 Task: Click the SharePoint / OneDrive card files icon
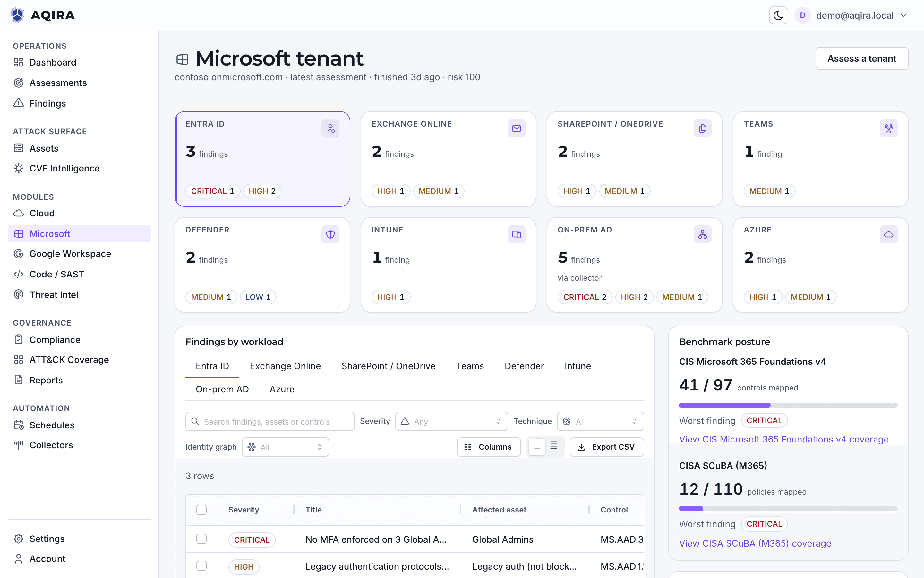point(703,128)
